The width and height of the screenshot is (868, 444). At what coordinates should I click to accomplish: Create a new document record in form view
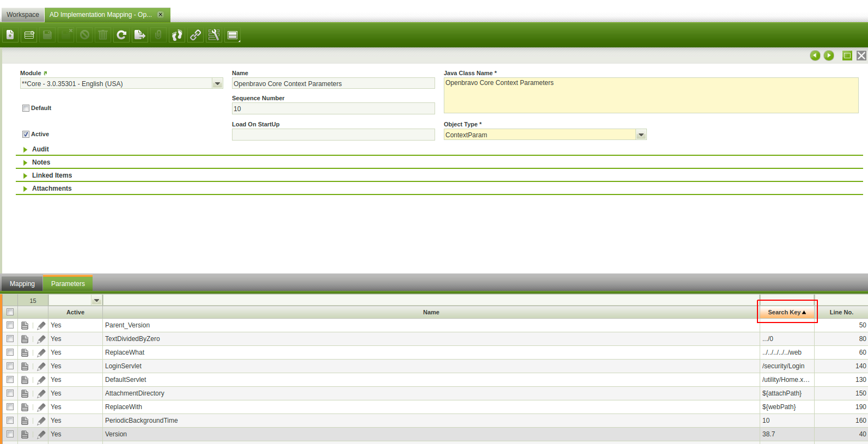pyautogui.click(x=10, y=35)
